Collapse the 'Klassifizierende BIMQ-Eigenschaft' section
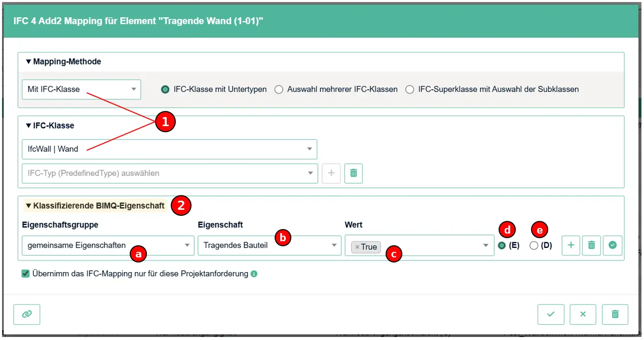The height and width of the screenshot is (340, 644). (29, 206)
